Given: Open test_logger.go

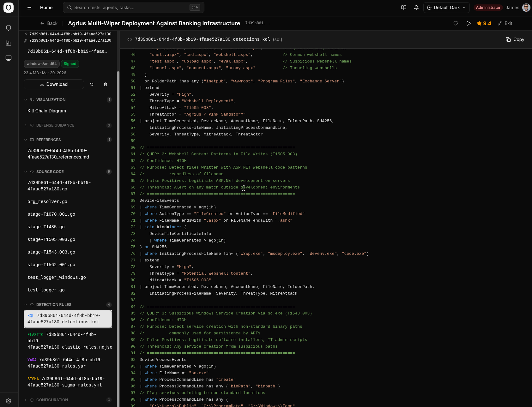Looking at the screenshot, I should [68, 290].
